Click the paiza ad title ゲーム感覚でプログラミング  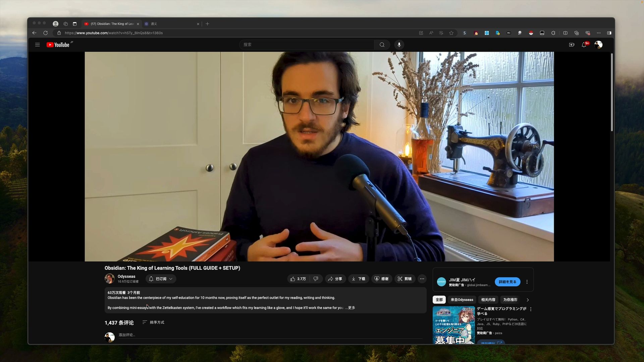point(501,311)
